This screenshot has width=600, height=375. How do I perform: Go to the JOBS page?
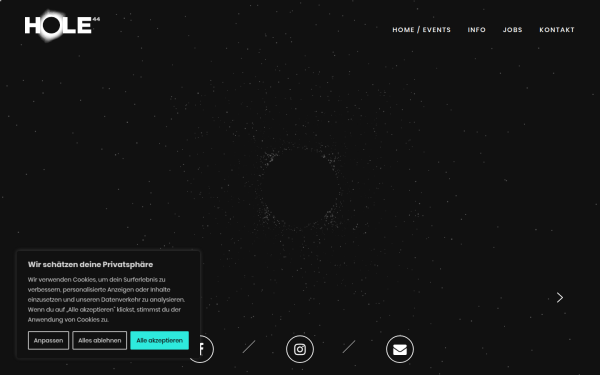point(512,30)
